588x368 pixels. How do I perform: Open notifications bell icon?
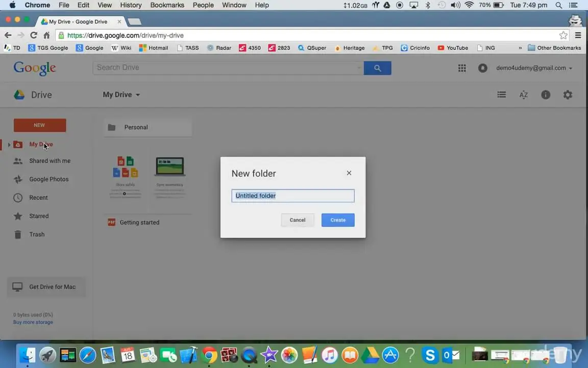(x=483, y=68)
